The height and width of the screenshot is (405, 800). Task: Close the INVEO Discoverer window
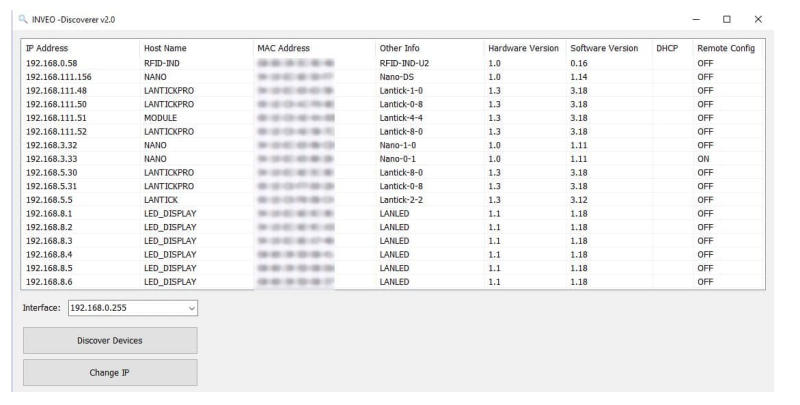[x=758, y=19]
